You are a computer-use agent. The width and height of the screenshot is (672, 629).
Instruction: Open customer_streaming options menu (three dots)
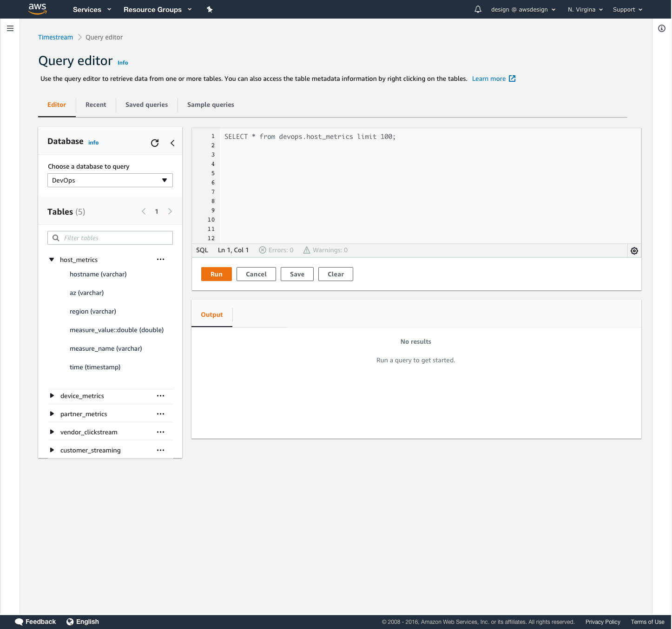[161, 450]
